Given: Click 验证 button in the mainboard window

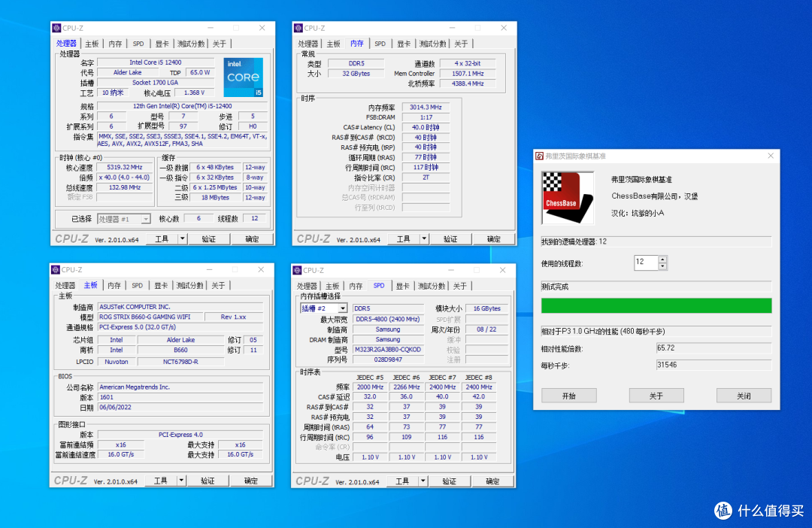Looking at the screenshot, I should pos(208,481).
